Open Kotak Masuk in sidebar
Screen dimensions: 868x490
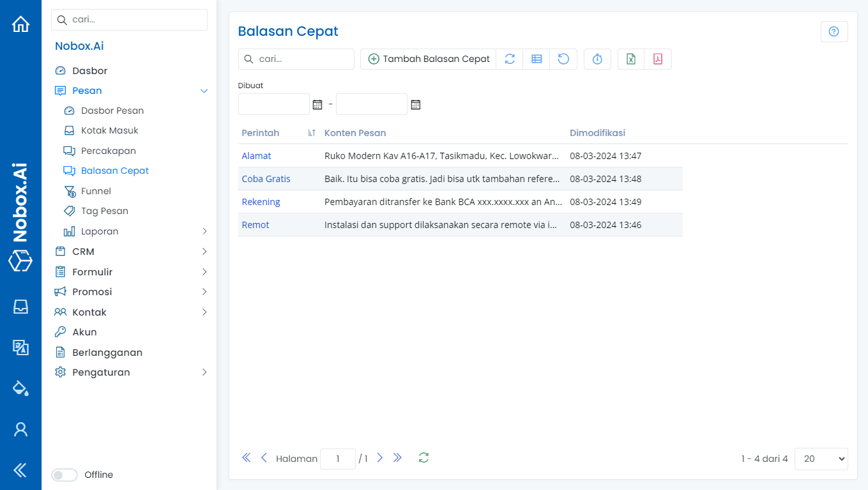[x=109, y=130]
